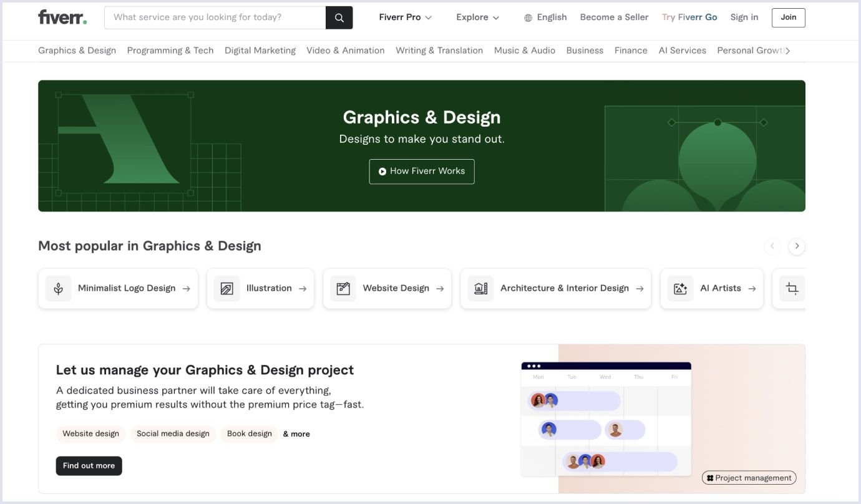The image size is (861, 504).
Task: Click the Sign in link
Action: click(744, 17)
